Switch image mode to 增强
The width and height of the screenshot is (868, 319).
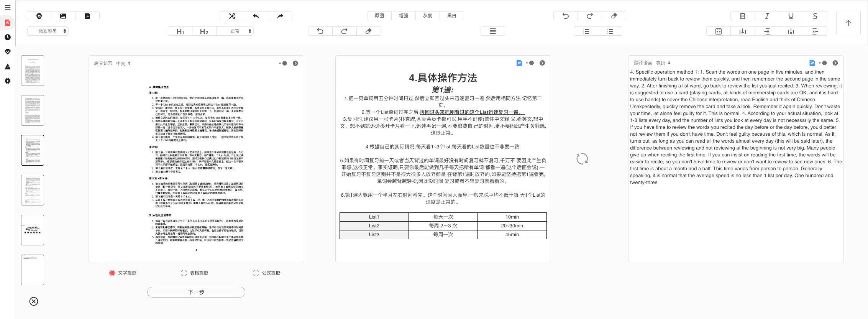[404, 16]
